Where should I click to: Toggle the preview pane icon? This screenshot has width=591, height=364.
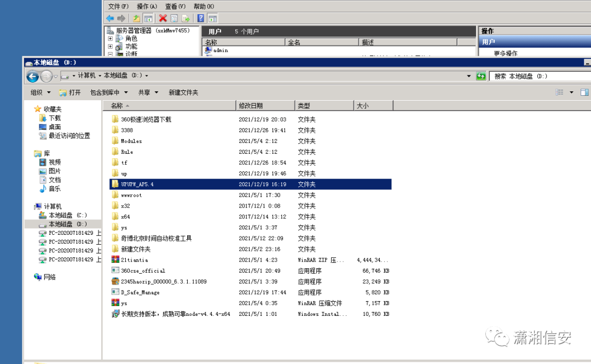(584, 93)
